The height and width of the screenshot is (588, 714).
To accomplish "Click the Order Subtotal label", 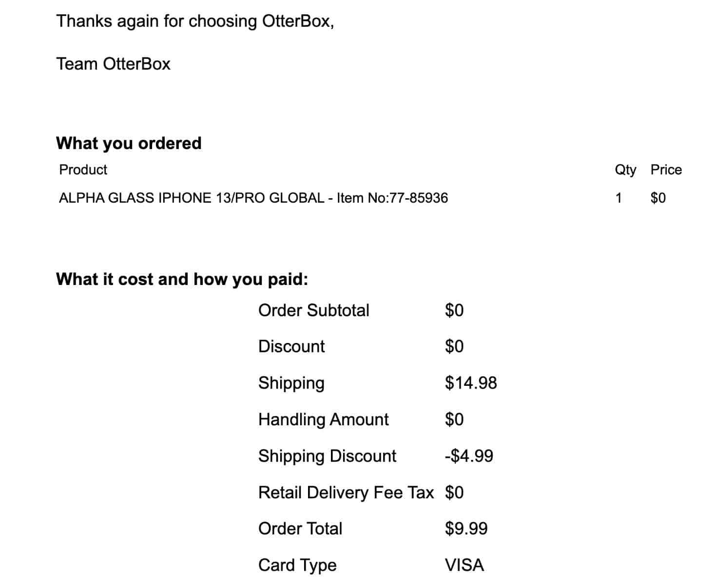I will (x=314, y=310).
